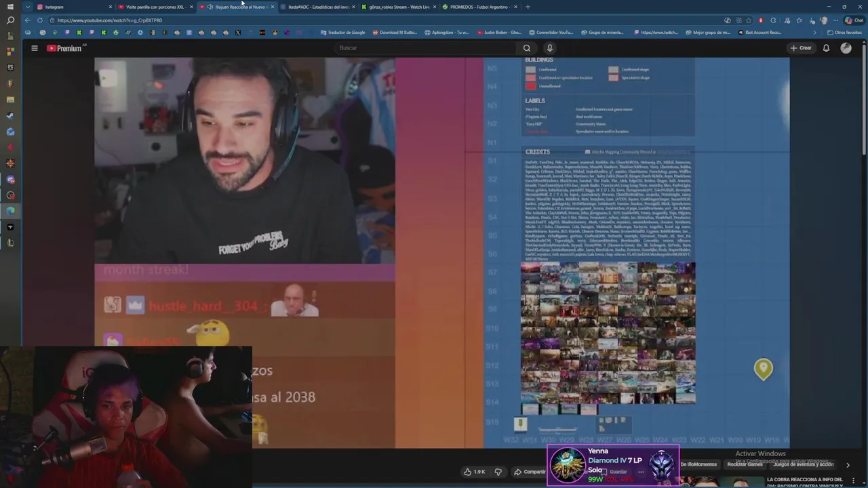The height and width of the screenshot is (488, 868).
Task: Open Otros favoritos folder
Action: (x=844, y=33)
